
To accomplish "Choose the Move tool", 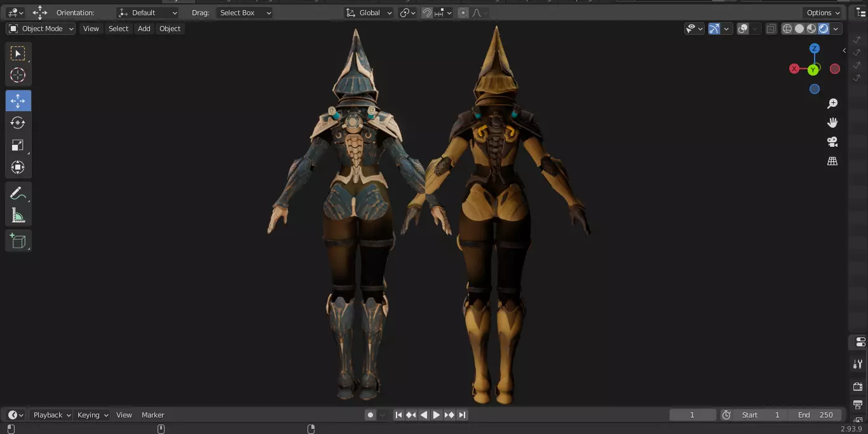I will point(18,101).
